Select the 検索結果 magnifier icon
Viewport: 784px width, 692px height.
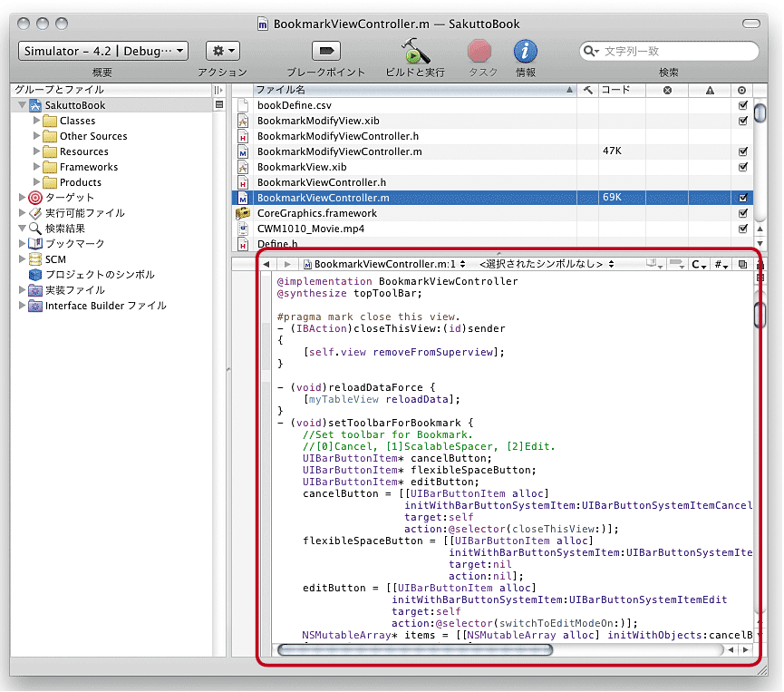35,229
